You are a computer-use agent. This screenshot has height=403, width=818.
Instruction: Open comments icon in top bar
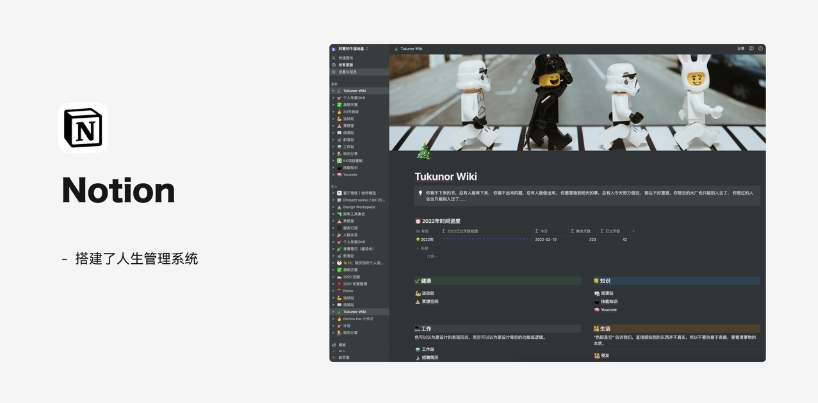coord(751,49)
